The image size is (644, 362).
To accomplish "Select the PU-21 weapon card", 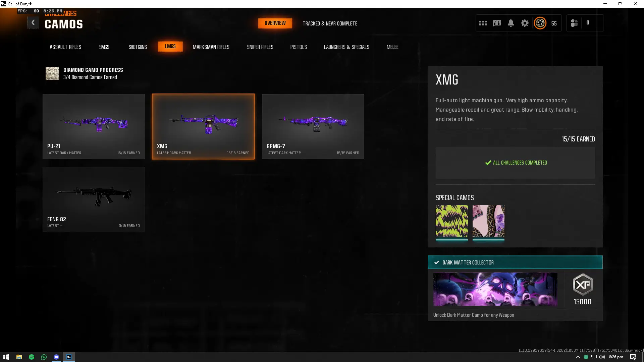I will click(94, 126).
